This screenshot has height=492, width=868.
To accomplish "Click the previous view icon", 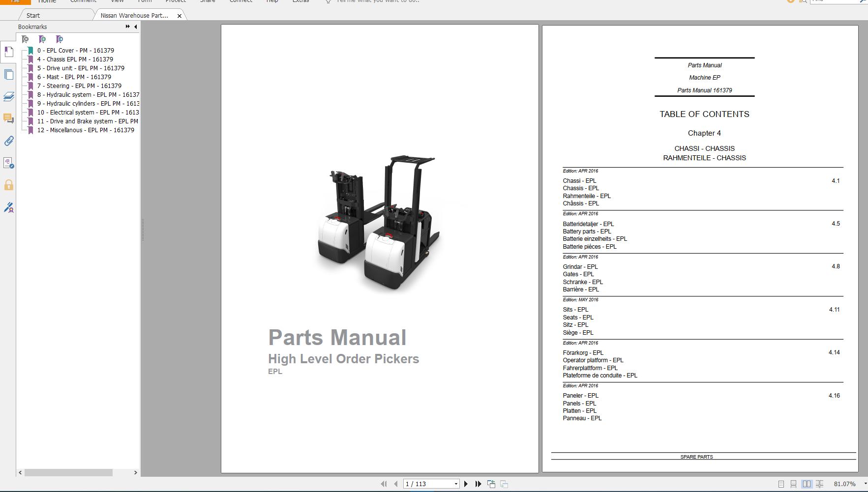I will point(491,484).
